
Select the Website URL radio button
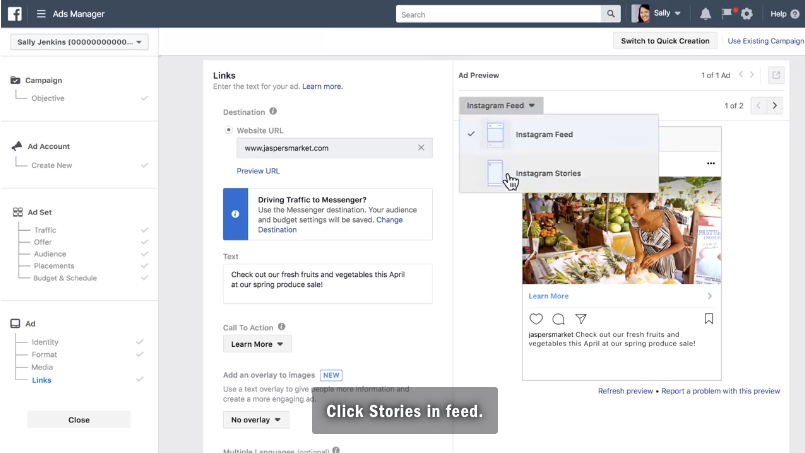[x=228, y=130]
